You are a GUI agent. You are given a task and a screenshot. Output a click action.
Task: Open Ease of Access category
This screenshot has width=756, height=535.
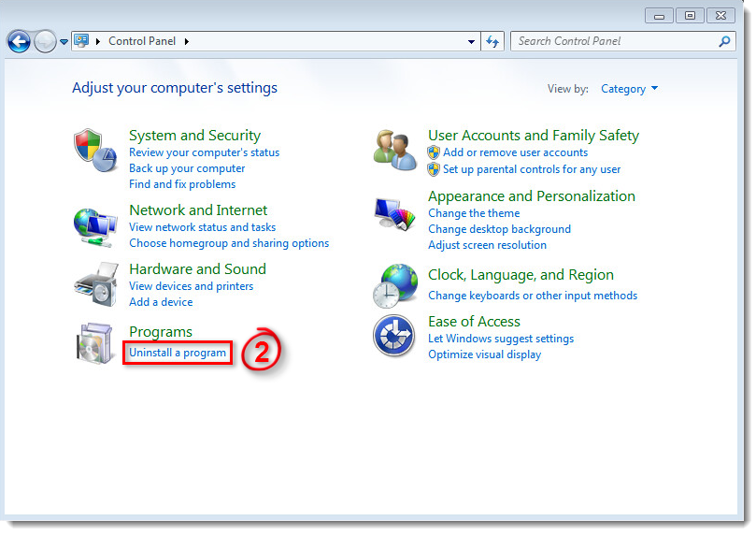pos(474,322)
